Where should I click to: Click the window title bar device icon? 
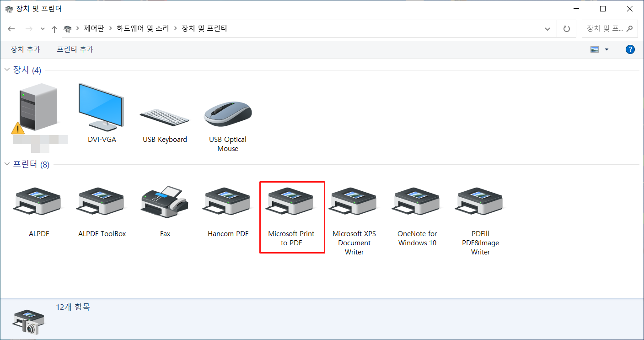point(9,9)
